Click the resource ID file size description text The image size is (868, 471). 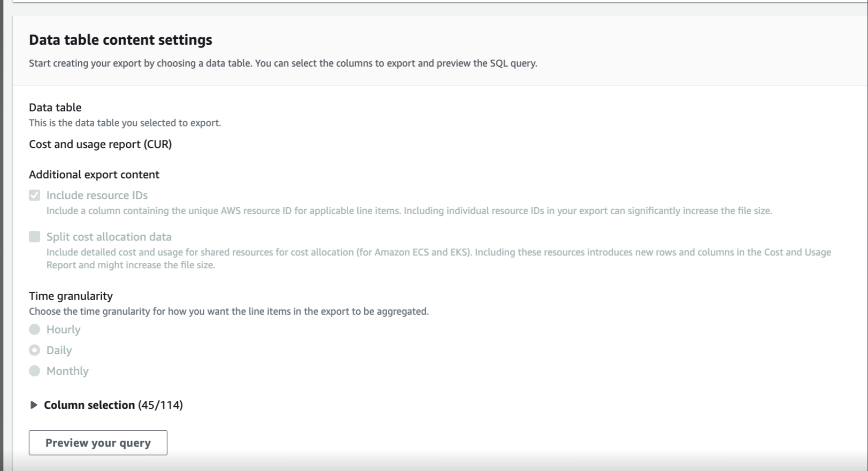409,210
